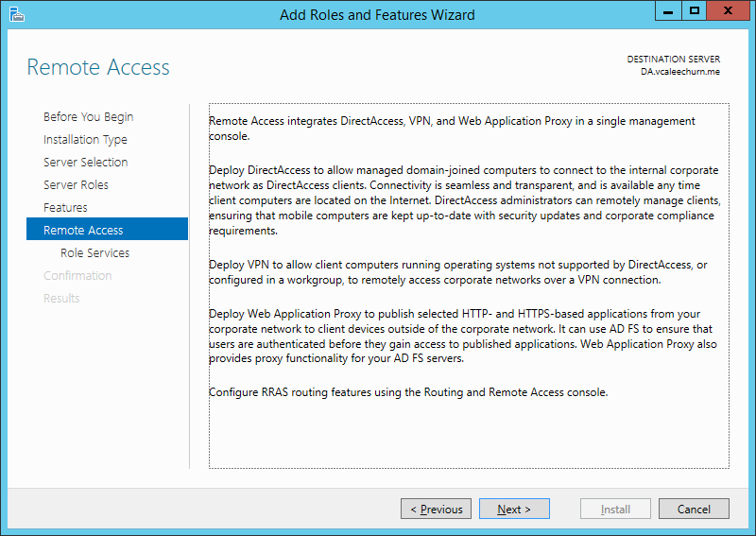Cancel the wizard
This screenshot has width=756, height=536.
(x=694, y=509)
